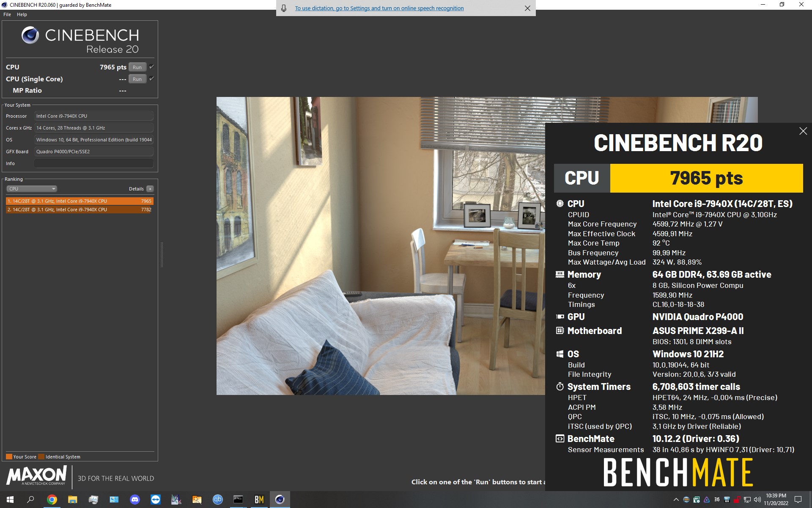The image size is (812, 508).
Task: Click the blue bars tray icon
Action: 727,500
